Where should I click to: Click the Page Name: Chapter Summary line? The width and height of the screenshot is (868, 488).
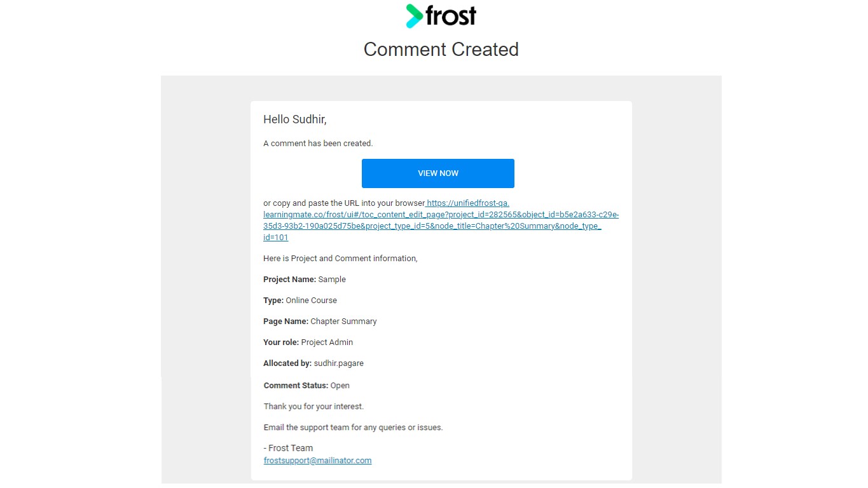point(320,322)
